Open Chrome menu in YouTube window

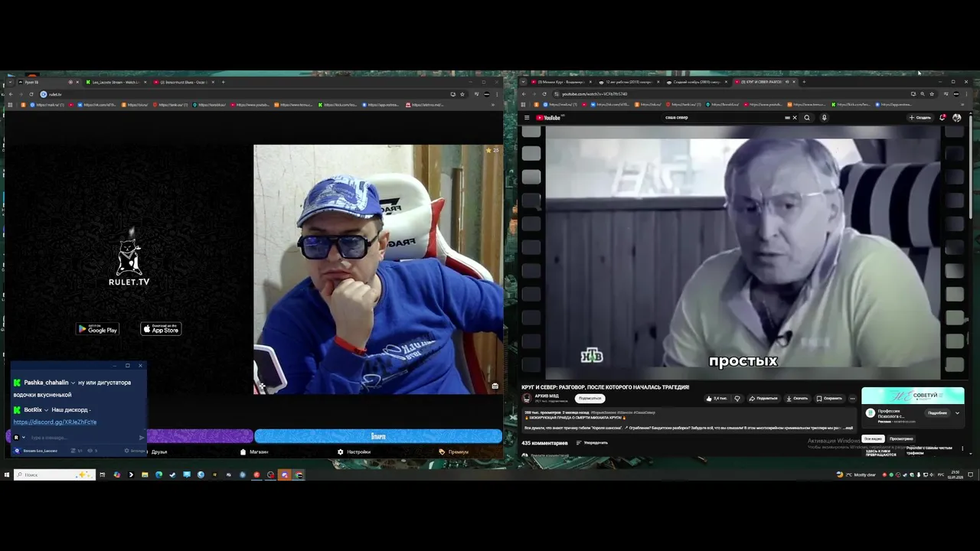pyautogui.click(x=966, y=94)
